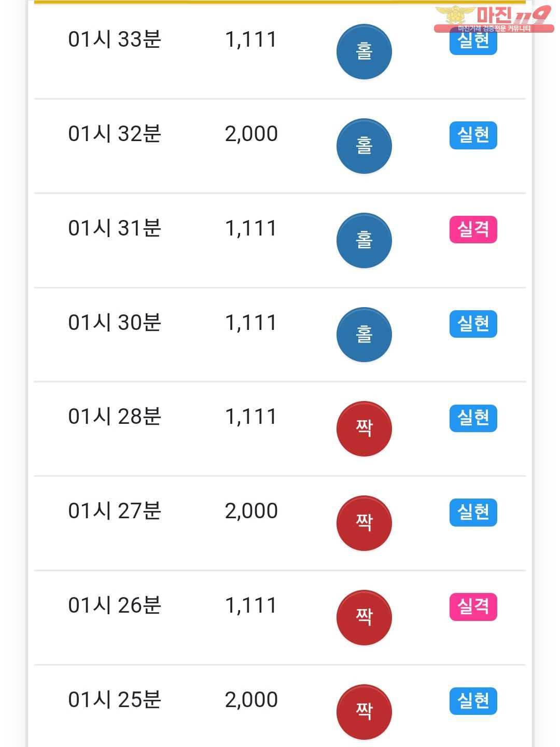The image size is (560, 747).
Task: Open the 마진119 logo at top right
Action: (x=494, y=19)
